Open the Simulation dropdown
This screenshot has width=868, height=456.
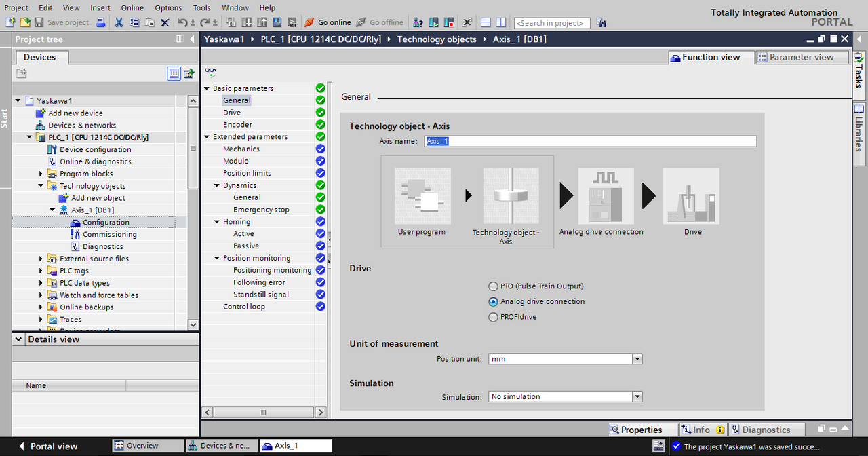[637, 396]
